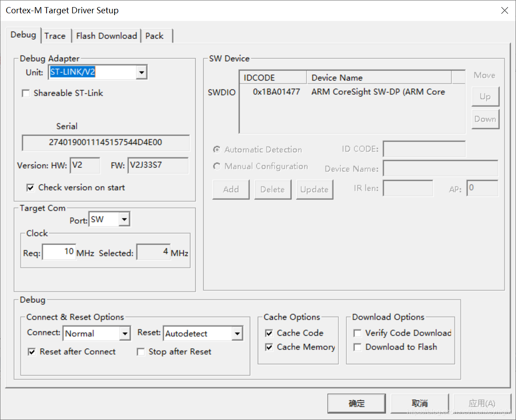Enable Verify Code Download checkbox
The width and height of the screenshot is (516, 420).
click(x=357, y=334)
